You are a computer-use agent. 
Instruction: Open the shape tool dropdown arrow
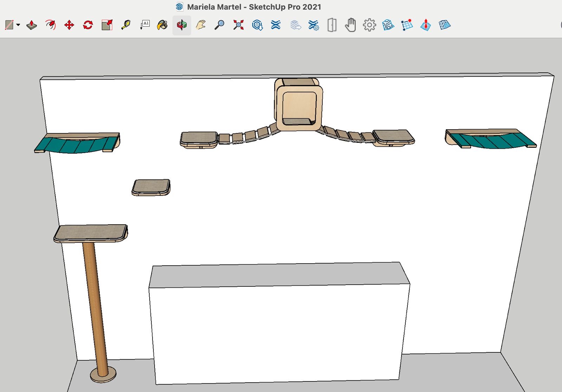(x=18, y=25)
